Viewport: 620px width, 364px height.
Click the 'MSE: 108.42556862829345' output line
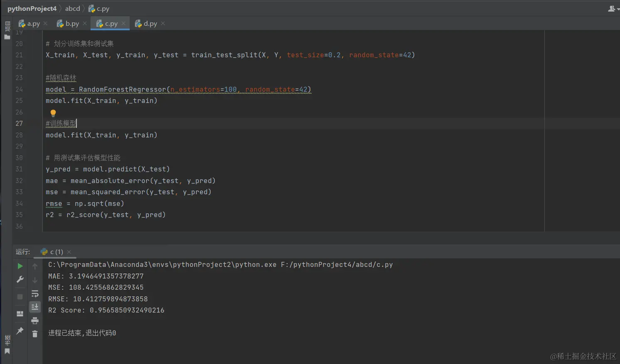(x=96, y=287)
